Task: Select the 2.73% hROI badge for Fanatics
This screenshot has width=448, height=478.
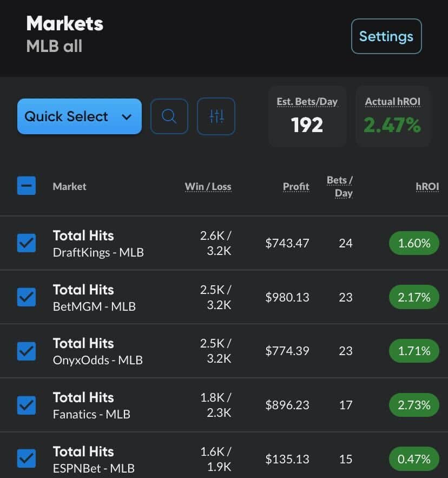Action: (x=414, y=405)
